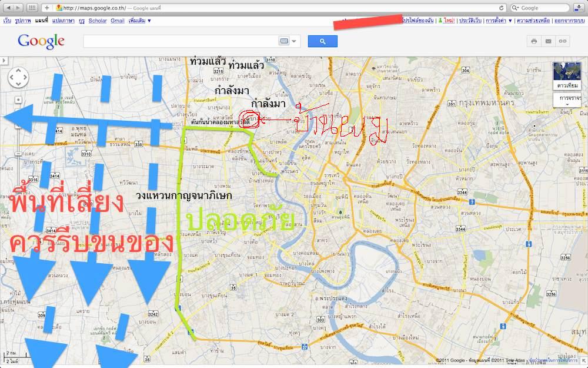This screenshot has width=588, height=368.
Task: Click the อ.พระประแดง map label
Action: tap(330, 299)
